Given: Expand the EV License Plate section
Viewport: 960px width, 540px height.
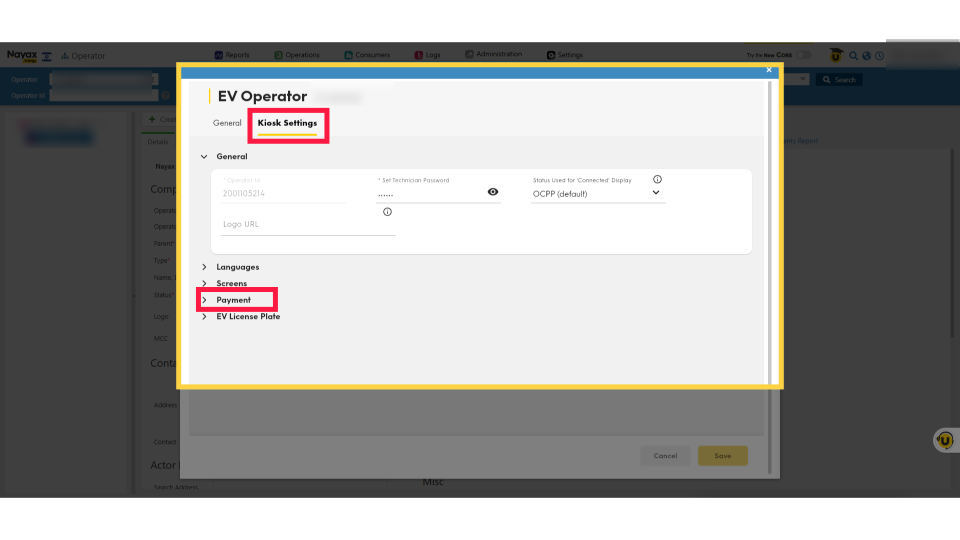Looking at the screenshot, I should [205, 317].
